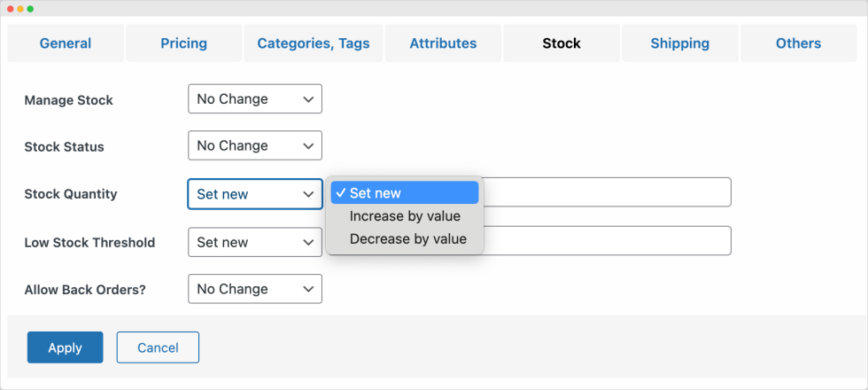Select the Attributes tab

[443, 43]
